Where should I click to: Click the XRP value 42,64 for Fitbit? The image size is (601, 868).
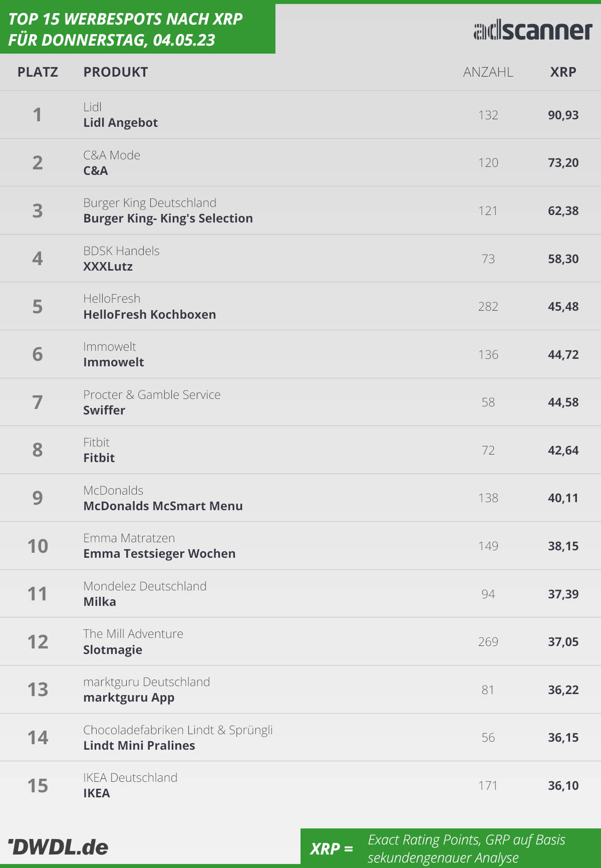tap(563, 450)
